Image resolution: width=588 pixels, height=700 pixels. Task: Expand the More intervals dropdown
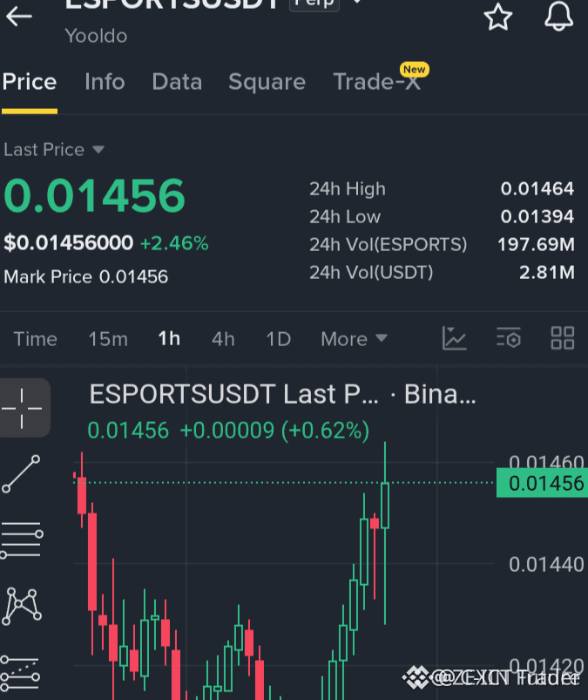point(355,339)
